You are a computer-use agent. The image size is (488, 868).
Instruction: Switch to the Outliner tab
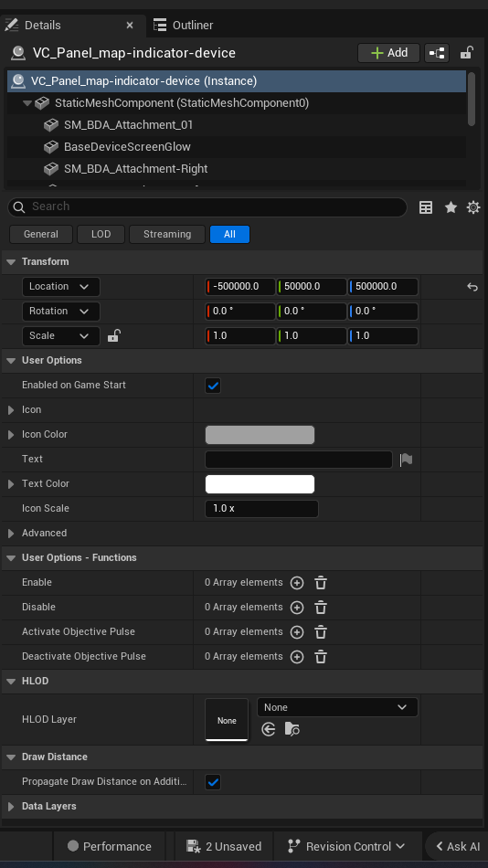pyautogui.click(x=184, y=26)
